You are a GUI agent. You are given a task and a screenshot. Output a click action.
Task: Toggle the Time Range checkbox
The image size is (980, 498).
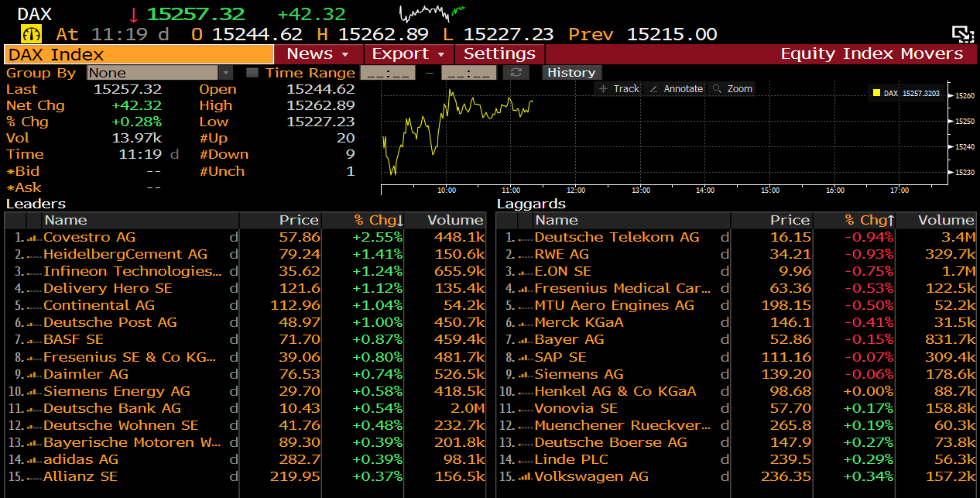coord(252,73)
